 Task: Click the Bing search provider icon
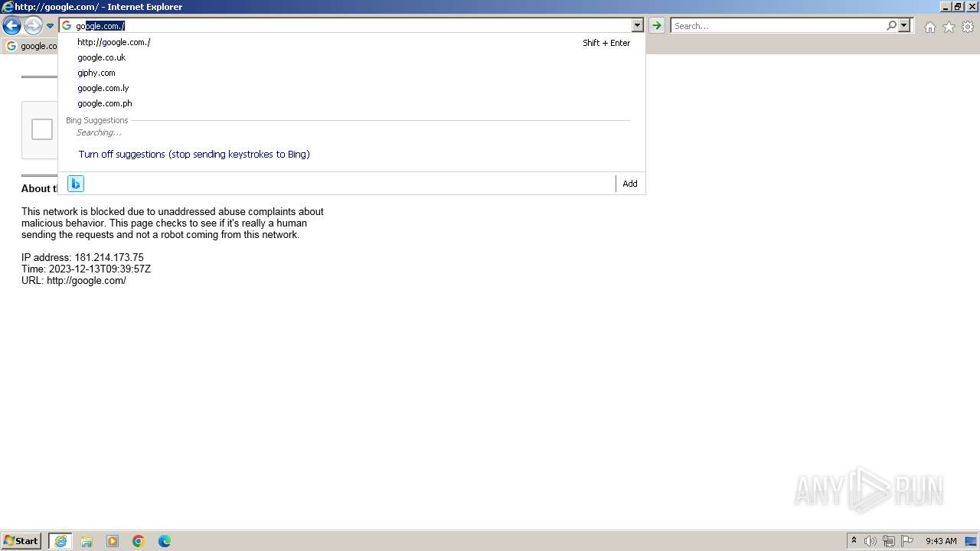coord(75,184)
